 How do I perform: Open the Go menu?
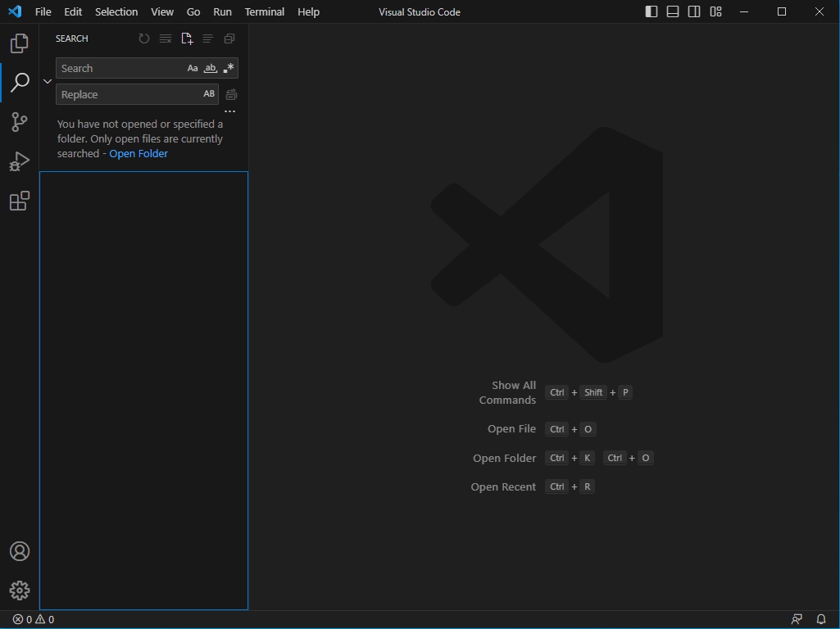tap(193, 11)
